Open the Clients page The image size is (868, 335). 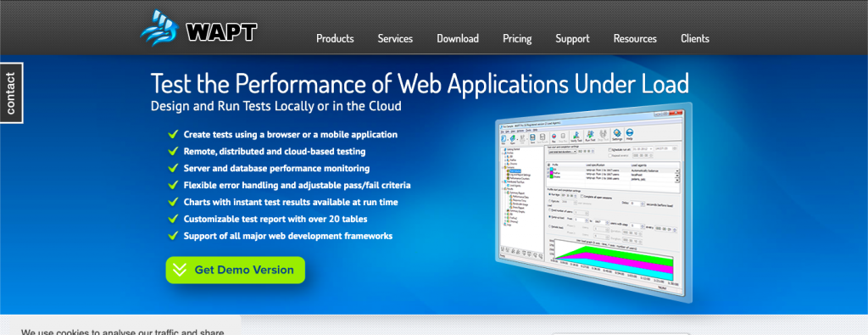(x=695, y=39)
